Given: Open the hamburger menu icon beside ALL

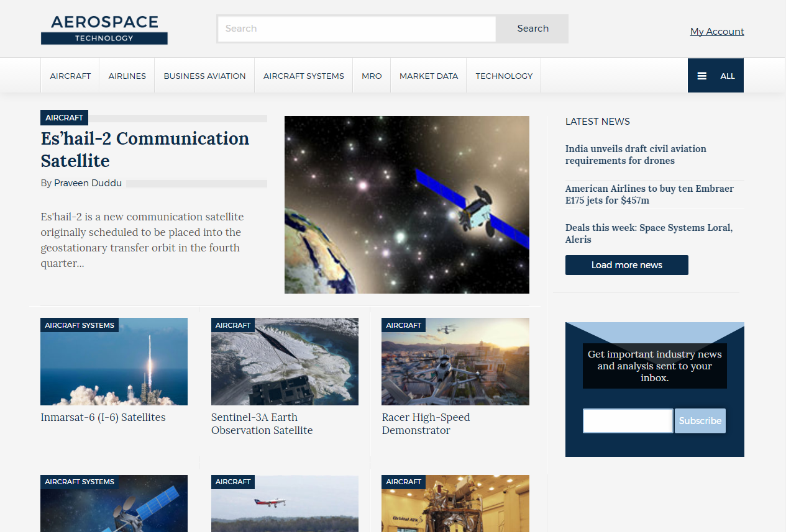Looking at the screenshot, I should (701, 76).
